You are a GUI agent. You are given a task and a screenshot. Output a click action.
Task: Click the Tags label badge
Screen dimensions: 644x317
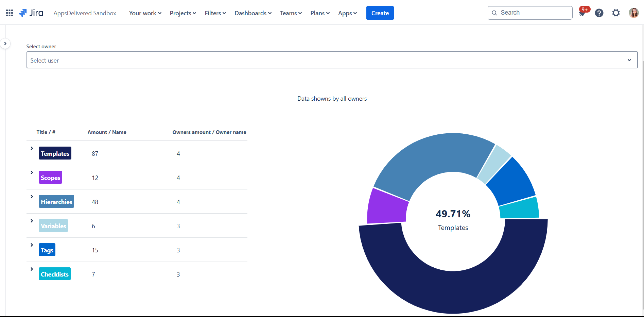[47, 250]
